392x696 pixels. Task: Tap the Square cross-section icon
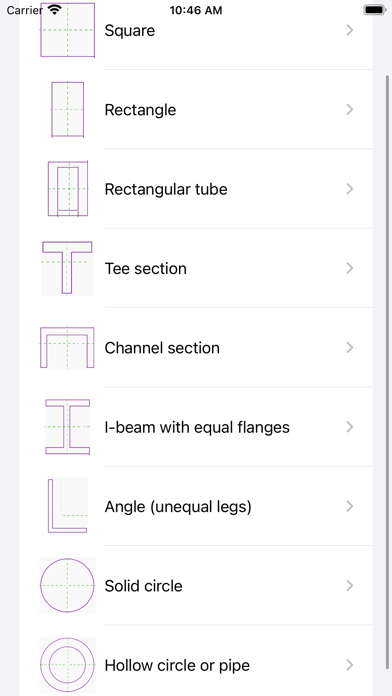point(67,30)
